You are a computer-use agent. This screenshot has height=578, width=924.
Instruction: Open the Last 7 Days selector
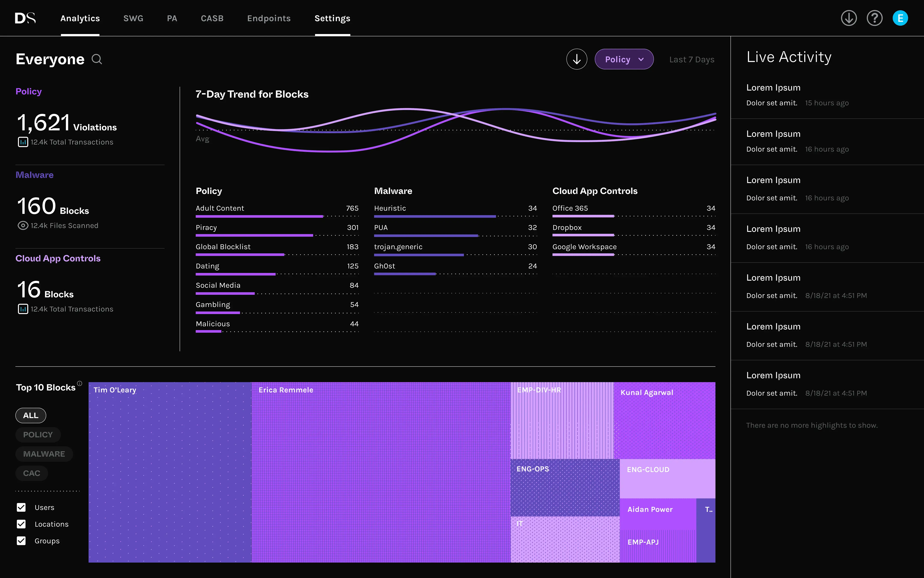pyautogui.click(x=692, y=60)
